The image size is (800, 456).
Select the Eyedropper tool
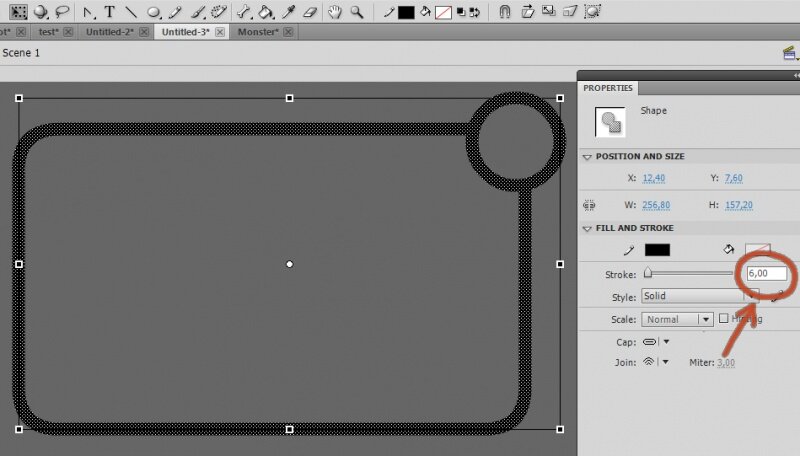[x=287, y=12]
